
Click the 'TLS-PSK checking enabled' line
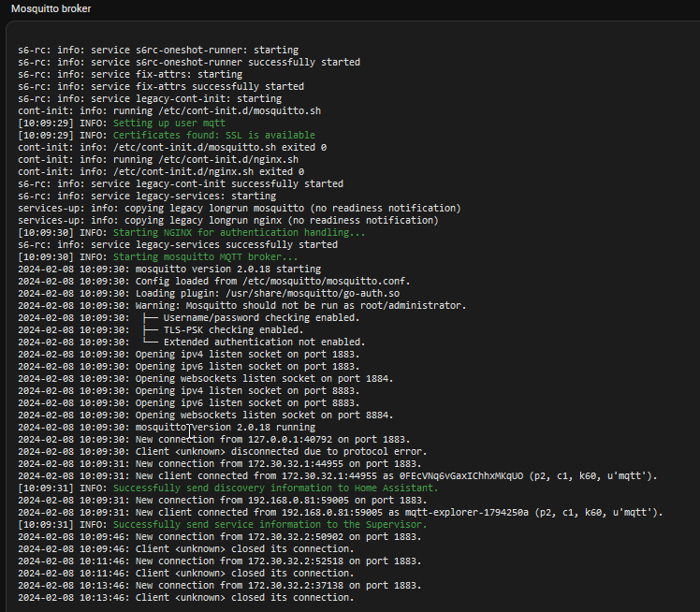[x=161, y=330]
